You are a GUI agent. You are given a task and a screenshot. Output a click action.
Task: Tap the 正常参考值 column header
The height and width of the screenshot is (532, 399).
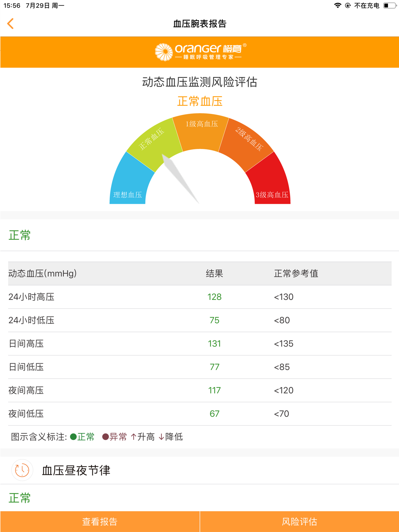(x=296, y=273)
